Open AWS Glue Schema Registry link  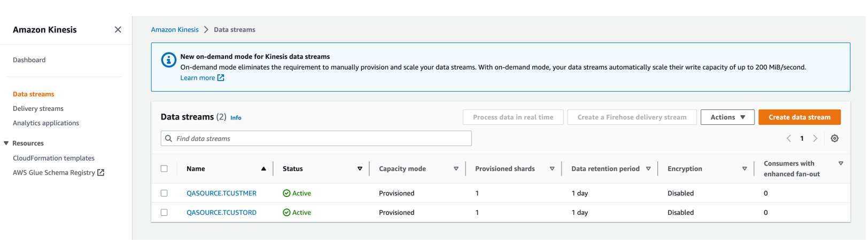54,173
